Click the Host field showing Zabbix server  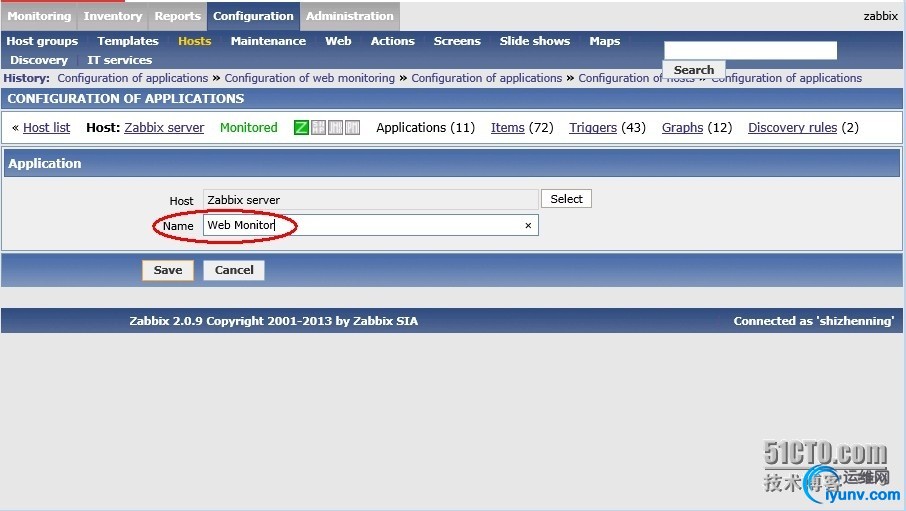370,200
